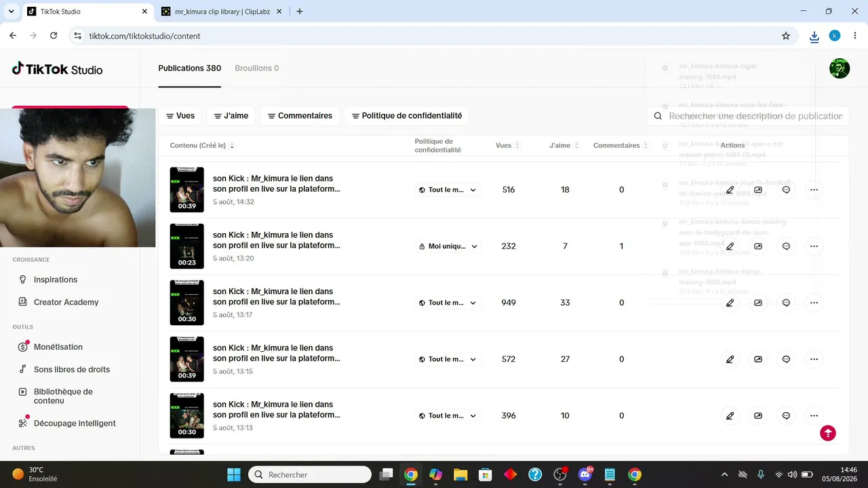Edit the post from 5 août, 13:20
Image resolution: width=868 pixels, height=488 pixels.
(x=730, y=246)
